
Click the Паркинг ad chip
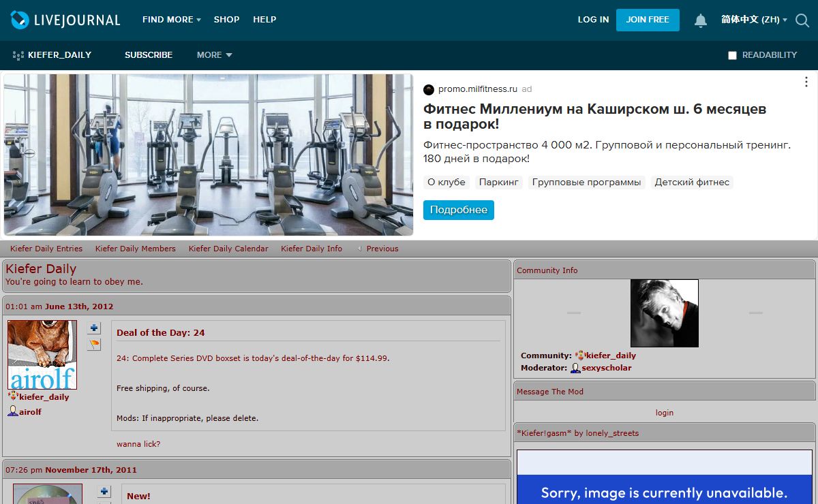coord(499,183)
